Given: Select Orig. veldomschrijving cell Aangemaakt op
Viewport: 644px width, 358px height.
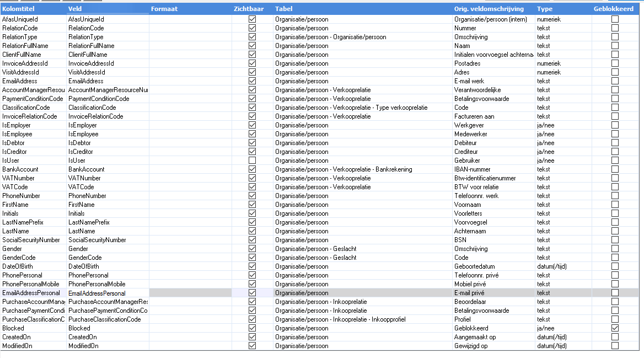Looking at the screenshot, I should 493,337.
